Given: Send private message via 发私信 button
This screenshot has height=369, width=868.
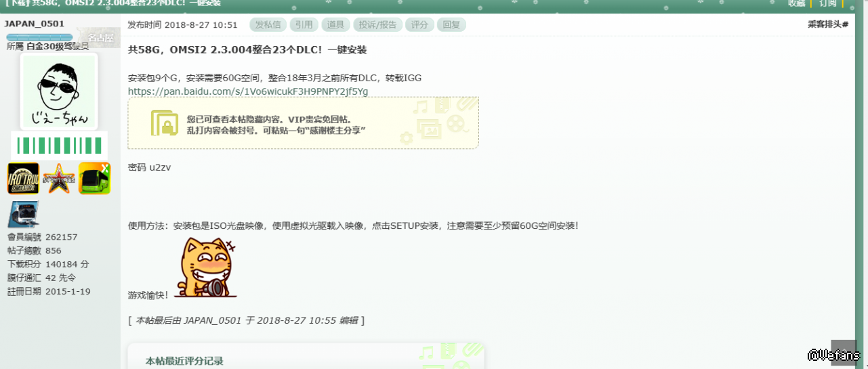Looking at the screenshot, I should click(x=268, y=25).
